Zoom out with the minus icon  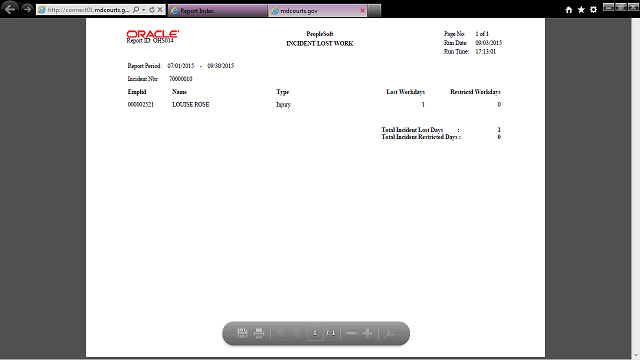(351, 333)
